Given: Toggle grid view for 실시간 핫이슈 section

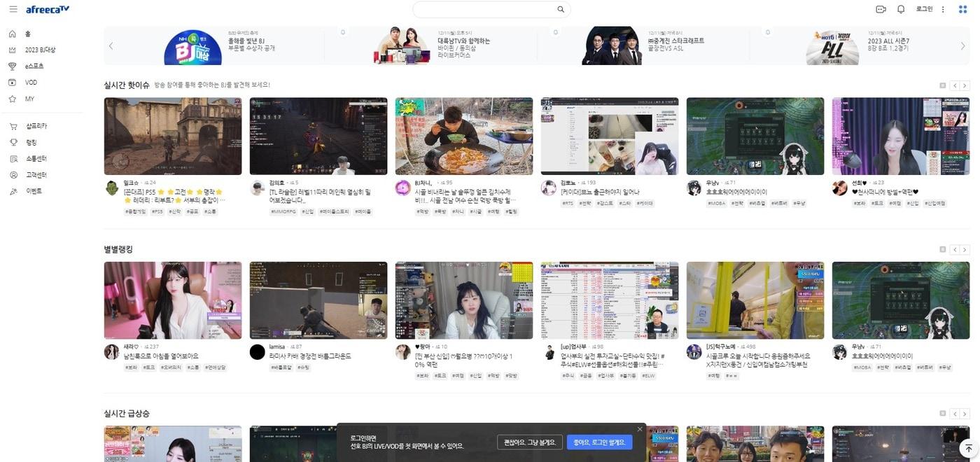Looking at the screenshot, I should [942, 85].
